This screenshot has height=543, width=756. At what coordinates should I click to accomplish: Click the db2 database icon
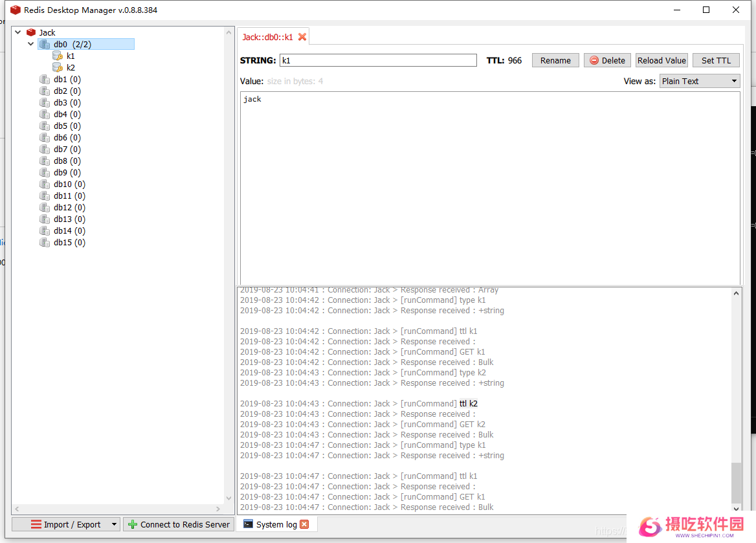45,91
